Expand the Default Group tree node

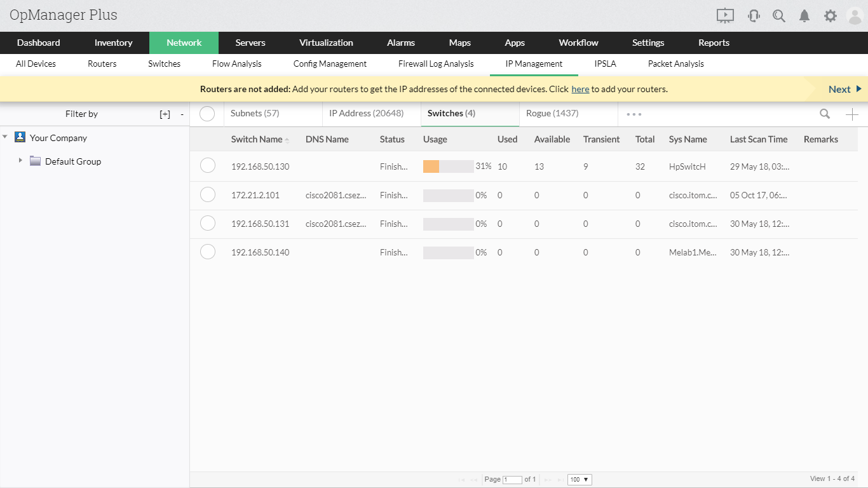pyautogui.click(x=20, y=161)
